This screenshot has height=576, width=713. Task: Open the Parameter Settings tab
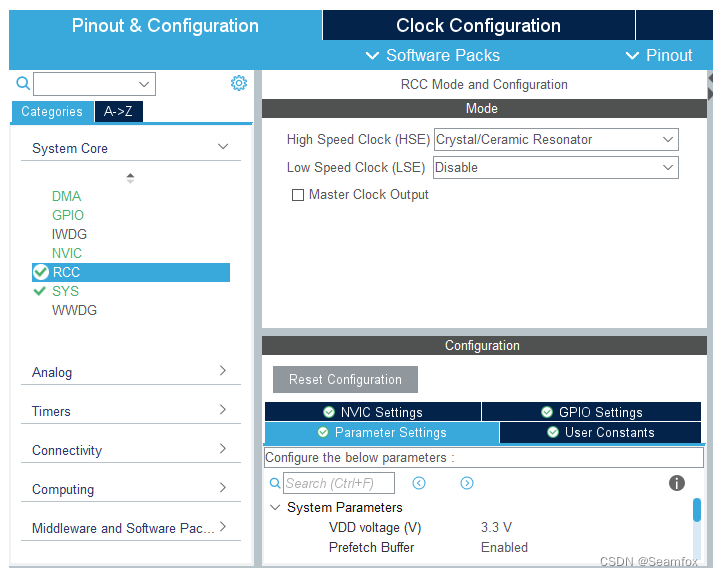coord(382,432)
